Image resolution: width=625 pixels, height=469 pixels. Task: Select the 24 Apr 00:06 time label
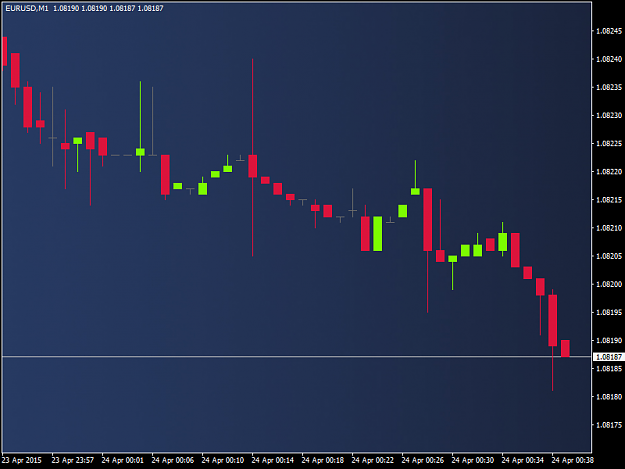click(x=173, y=460)
